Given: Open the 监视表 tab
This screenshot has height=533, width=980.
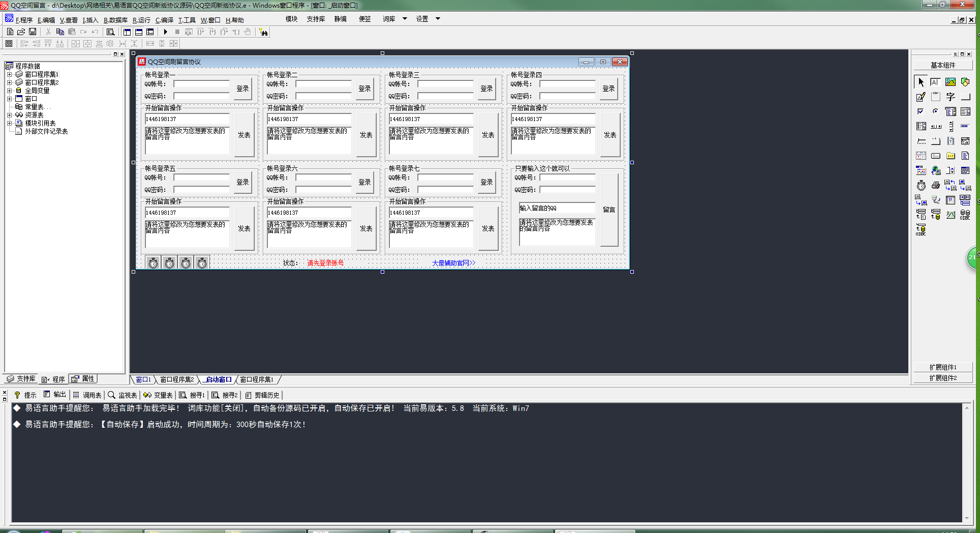Looking at the screenshot, I should pos(122,395).
